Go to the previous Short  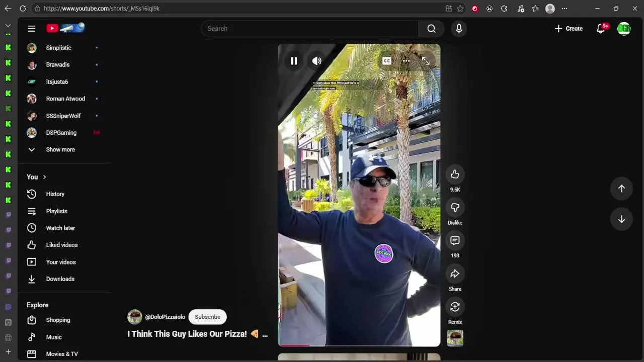pos(621,189)
